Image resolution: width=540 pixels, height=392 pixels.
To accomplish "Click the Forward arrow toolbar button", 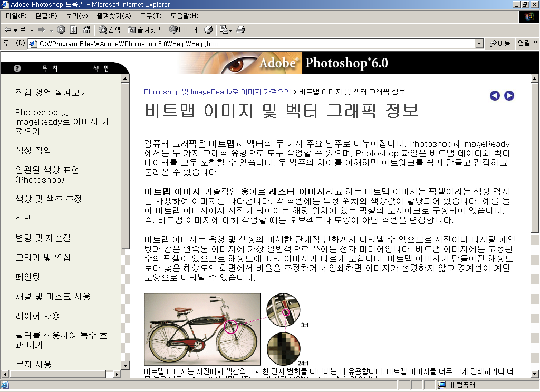I will point(42,30).
